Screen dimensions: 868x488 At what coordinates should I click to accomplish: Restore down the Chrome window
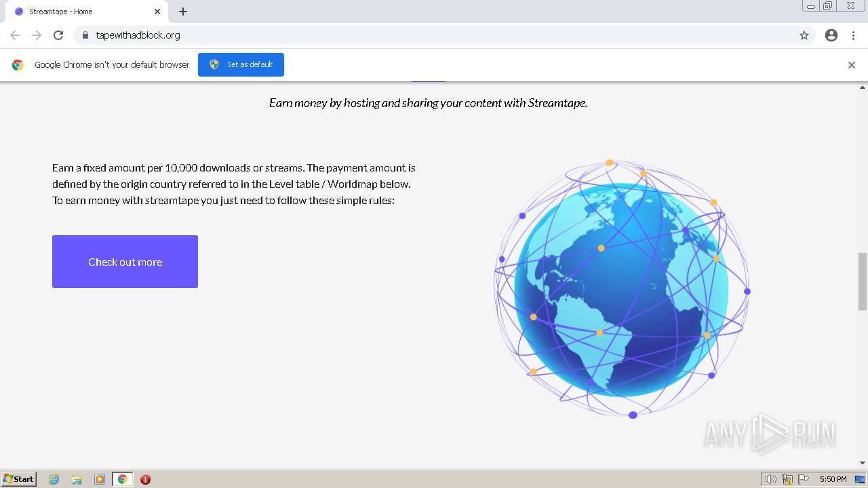pyautogui.click(x=828, y=6)
